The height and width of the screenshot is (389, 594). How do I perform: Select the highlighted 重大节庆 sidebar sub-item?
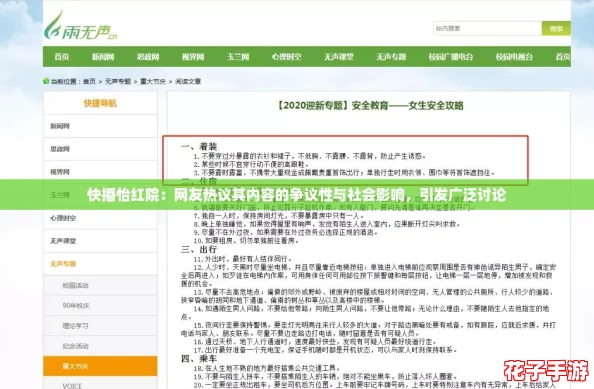pos(100,366)
